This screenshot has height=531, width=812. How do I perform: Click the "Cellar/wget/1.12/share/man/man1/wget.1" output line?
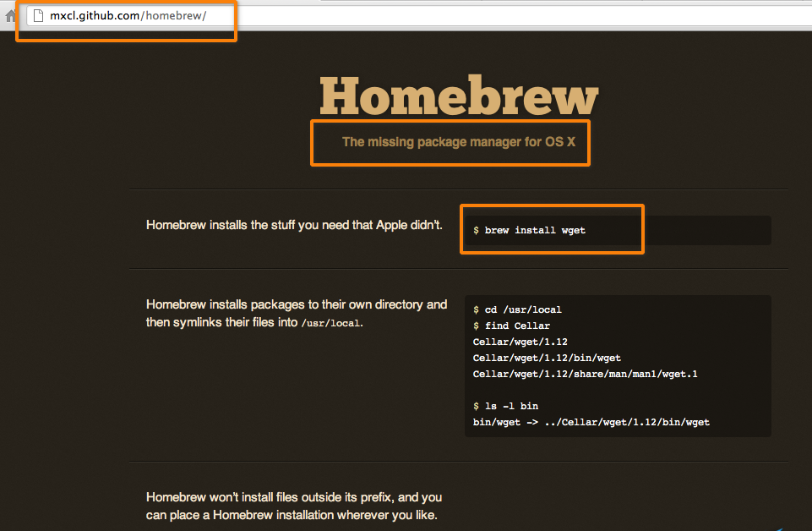[586, 374]
